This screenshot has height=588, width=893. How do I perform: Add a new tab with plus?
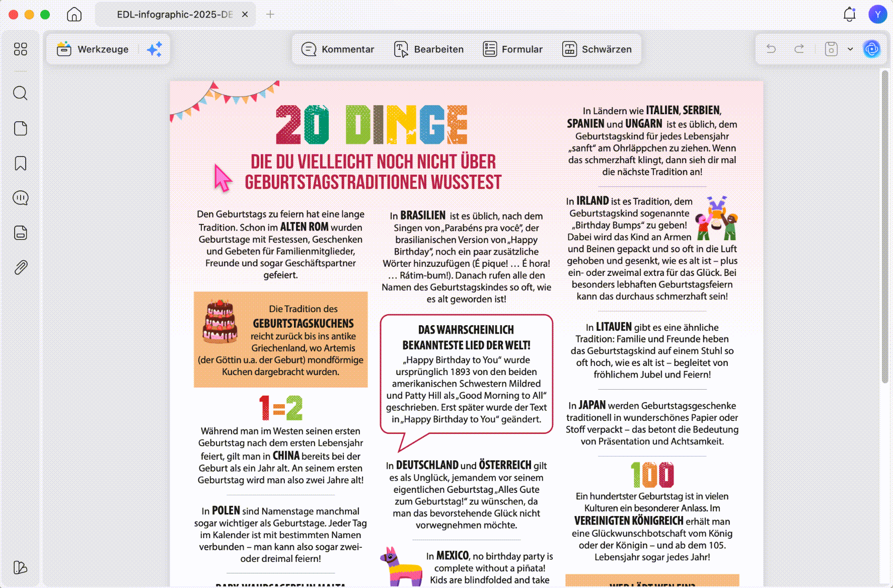click(x=270, y=14)
